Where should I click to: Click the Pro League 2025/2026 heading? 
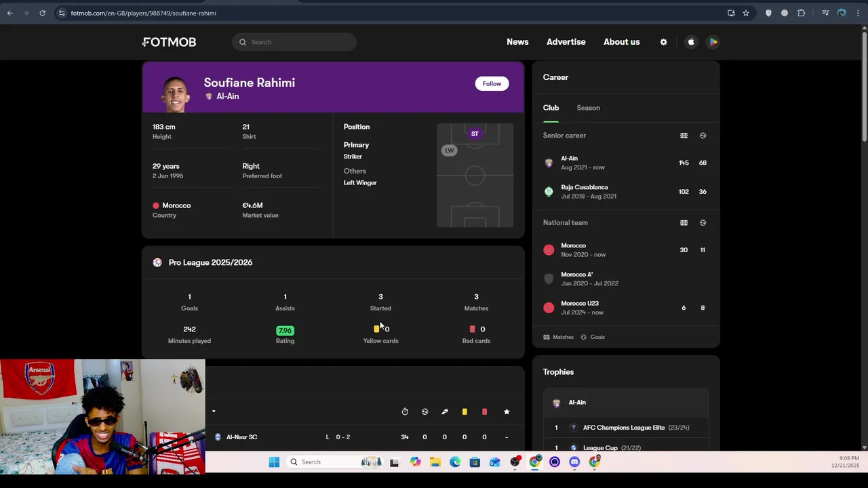(210, 262)
